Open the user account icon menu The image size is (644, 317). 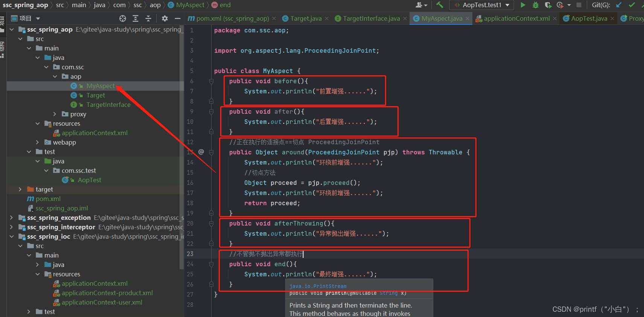click(x=421, y=5)
